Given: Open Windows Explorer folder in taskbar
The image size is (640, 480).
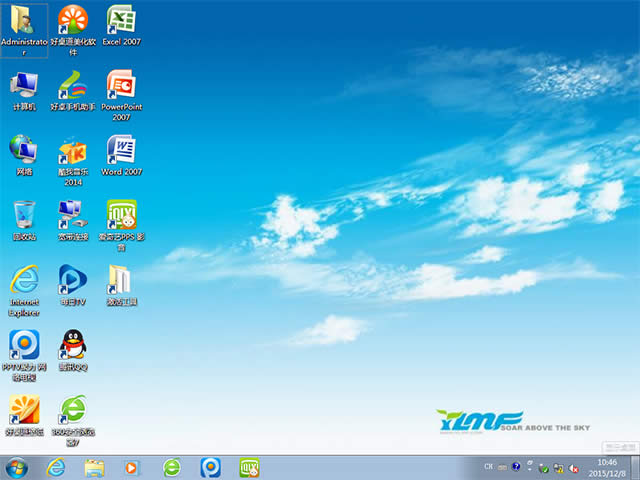Looking at the screenshot, I should [95, 467].
